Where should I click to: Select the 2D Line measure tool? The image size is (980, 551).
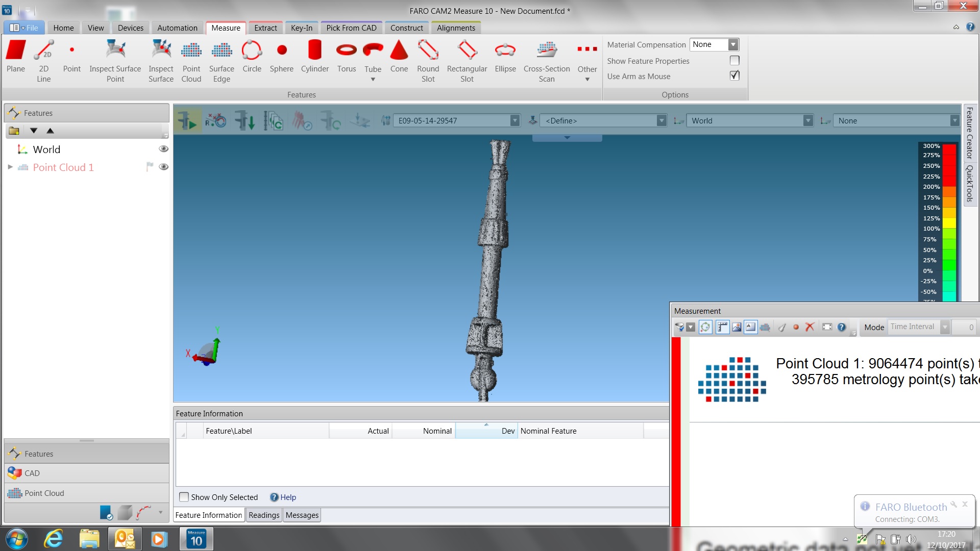tap(44, 60)
